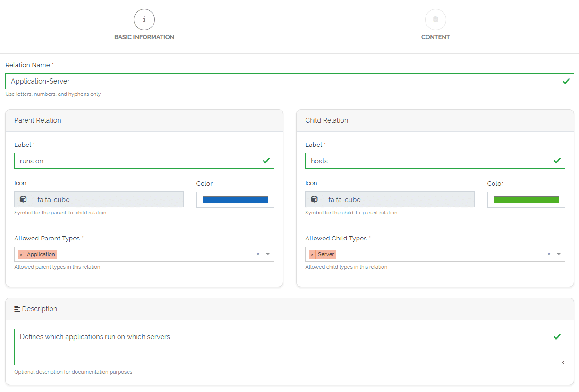
Task: Click the child icon field 'fa fa-cube'
Action: tap(399, 199)
